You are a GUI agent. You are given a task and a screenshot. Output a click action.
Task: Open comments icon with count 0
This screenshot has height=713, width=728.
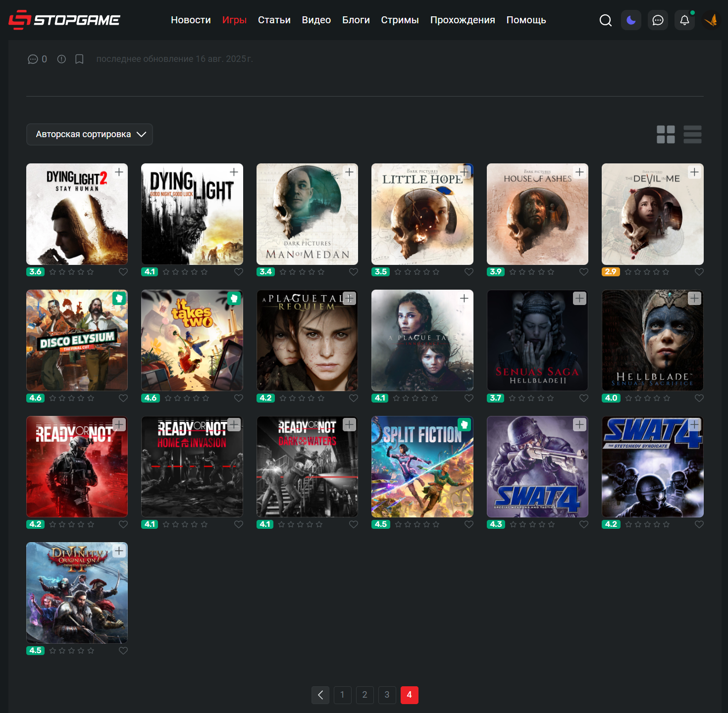(x=37, y=59)
